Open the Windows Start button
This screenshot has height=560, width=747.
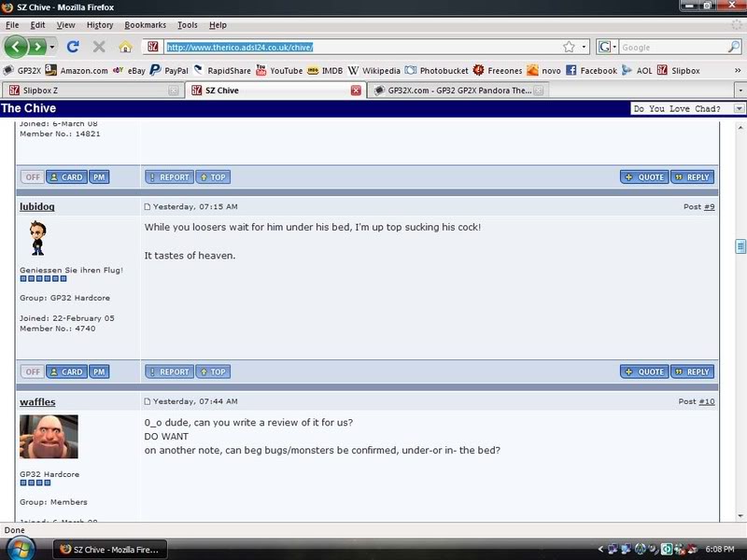(x=19, y=548)
